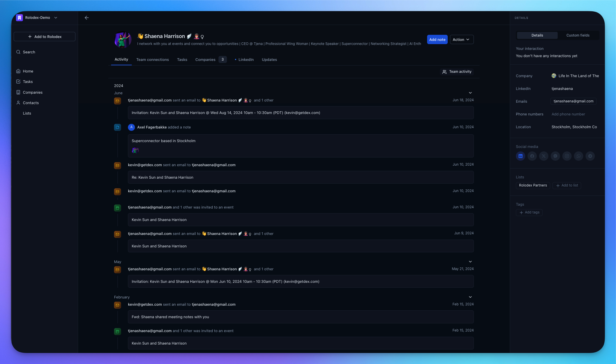Click the Add phone number field
616x364 pixels.
(568, 114)
